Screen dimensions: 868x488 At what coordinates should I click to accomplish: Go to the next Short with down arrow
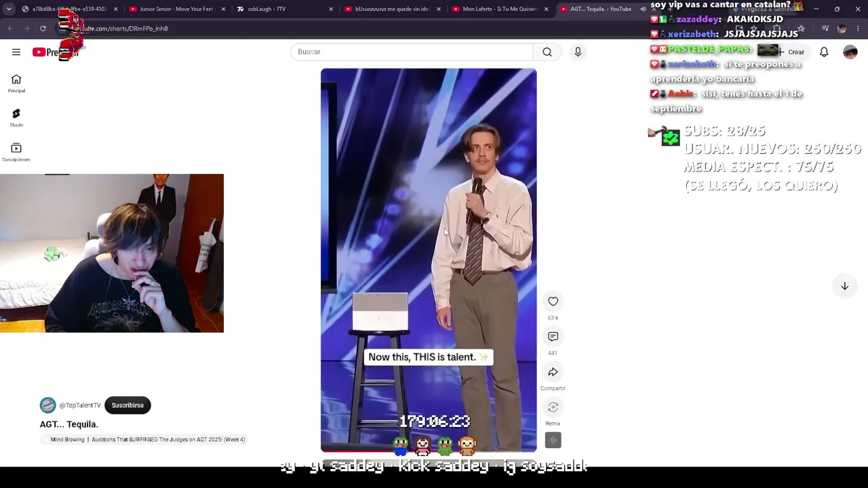845,286
